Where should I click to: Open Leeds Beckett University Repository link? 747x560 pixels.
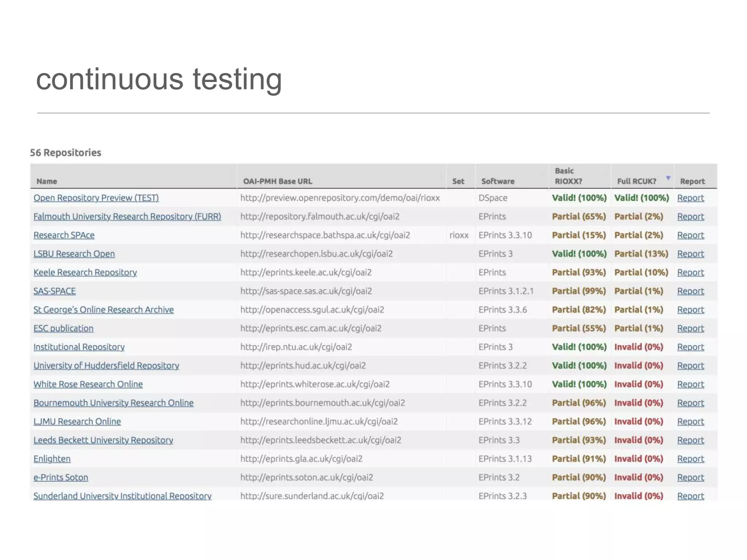tap(103, 440)
